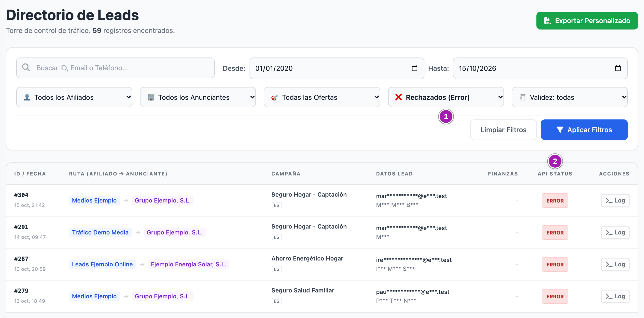Expand the Validez: todas dropdown
This screenshot has height=318, width=644.
[x=570, y=97]
